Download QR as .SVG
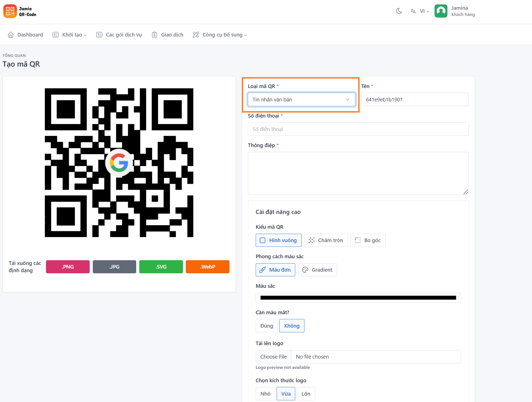 (161, 267)
